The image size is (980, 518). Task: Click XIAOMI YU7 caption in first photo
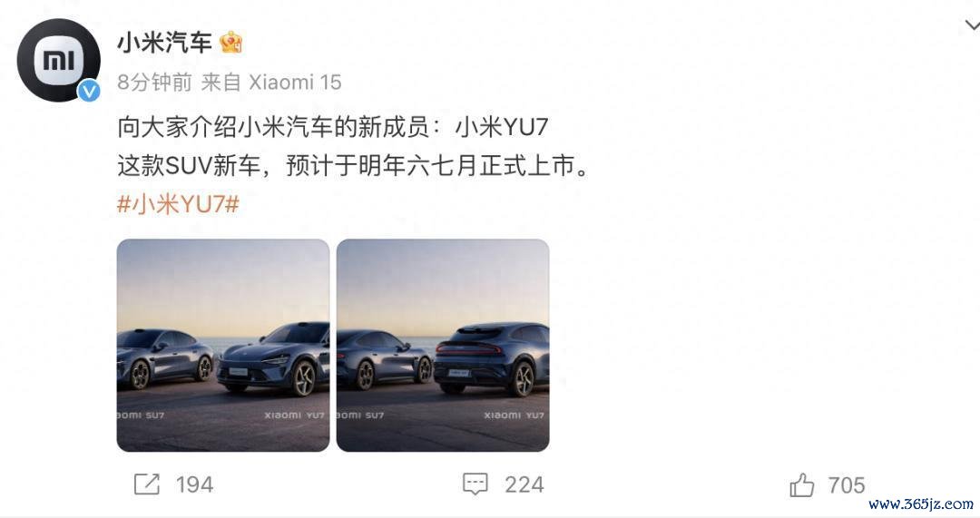coord(294,415)
